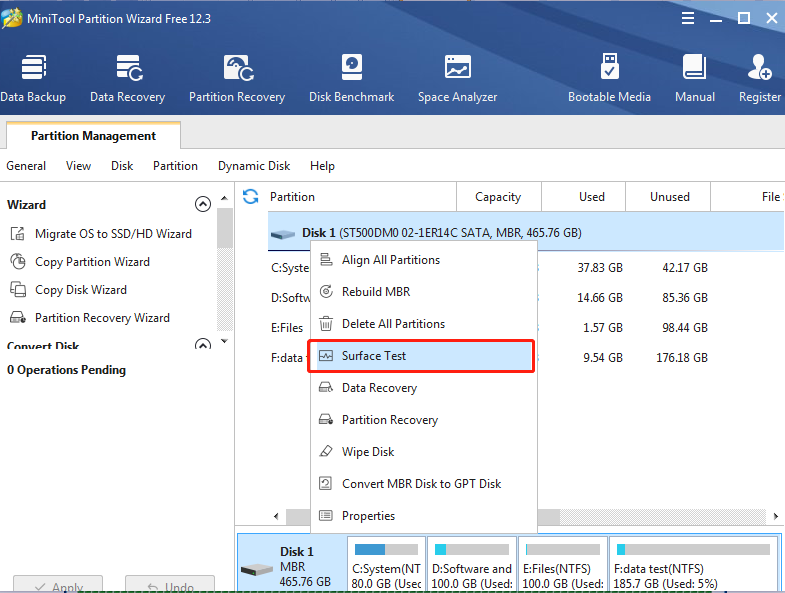Screen dimensions: 785x593
Task: Click the Wipe Disk eraser icon
Action: pyautogui.click(x=326, y=451)
